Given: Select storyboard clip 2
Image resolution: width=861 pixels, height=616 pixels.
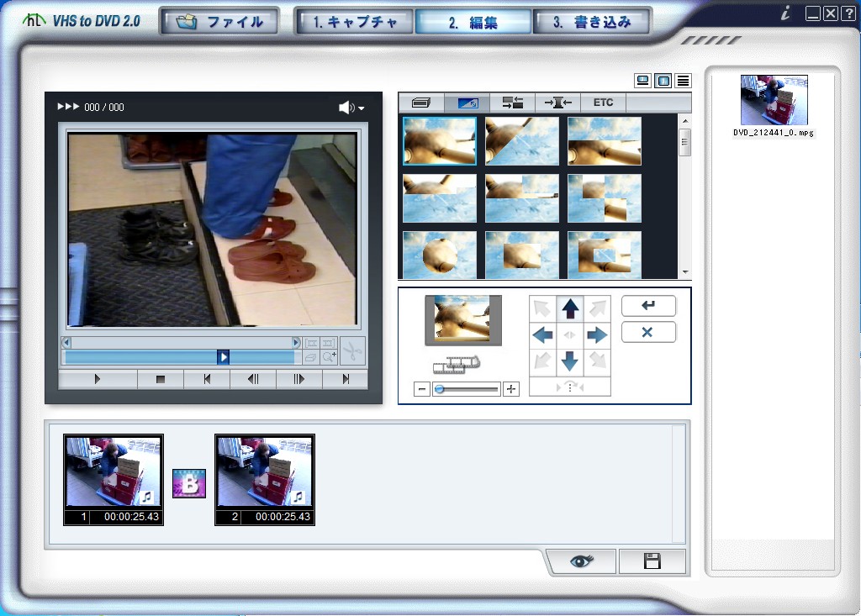Looking at the screenshot, I should (x=265, y=480).
